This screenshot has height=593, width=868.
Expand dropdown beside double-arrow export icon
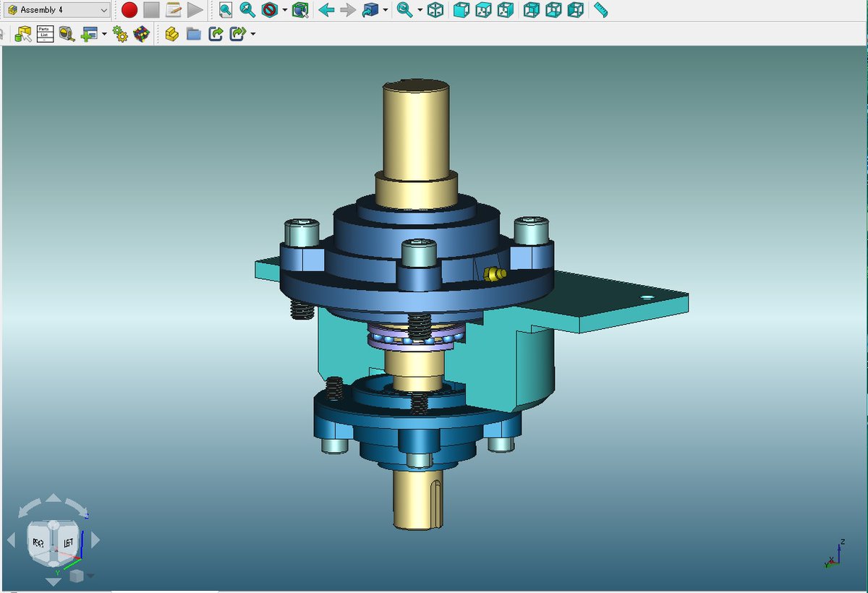252,33
